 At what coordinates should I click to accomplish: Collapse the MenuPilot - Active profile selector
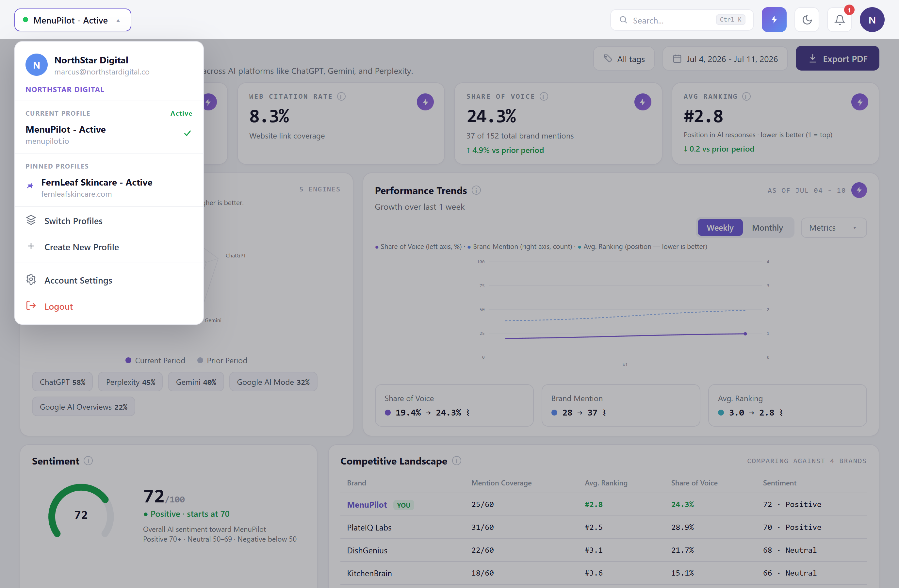coord(73,20)
